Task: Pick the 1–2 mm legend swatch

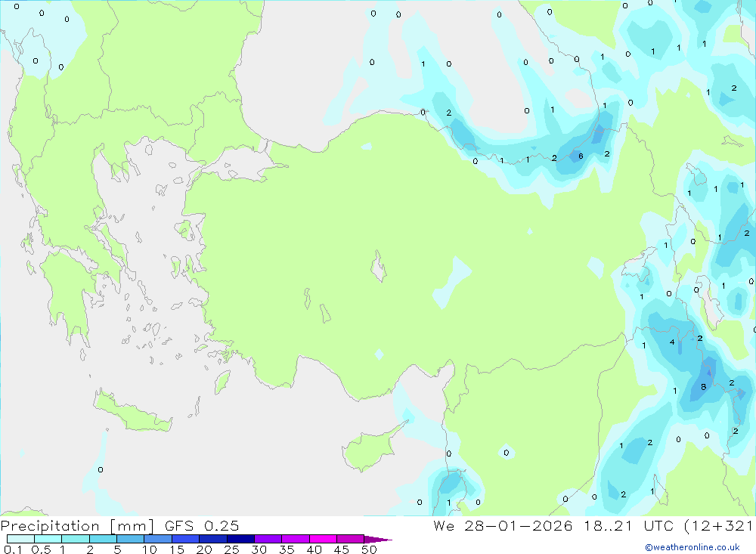Action: pos(75,539)
